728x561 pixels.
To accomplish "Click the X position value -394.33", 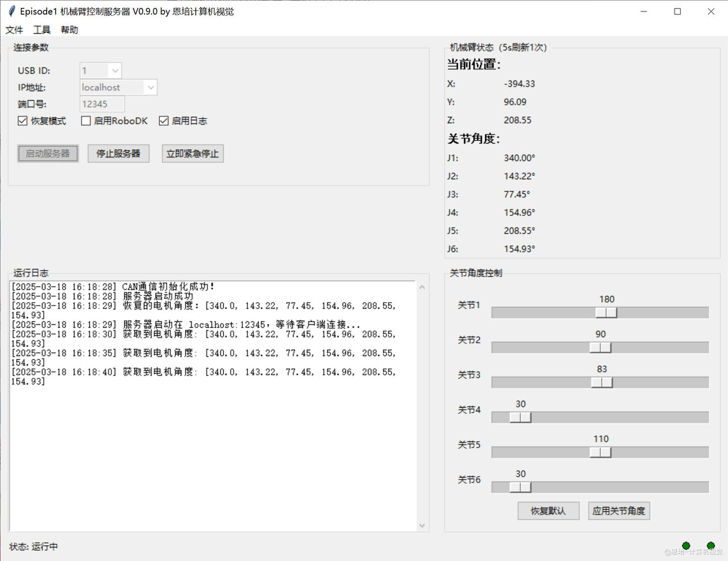I will [519, 84].
